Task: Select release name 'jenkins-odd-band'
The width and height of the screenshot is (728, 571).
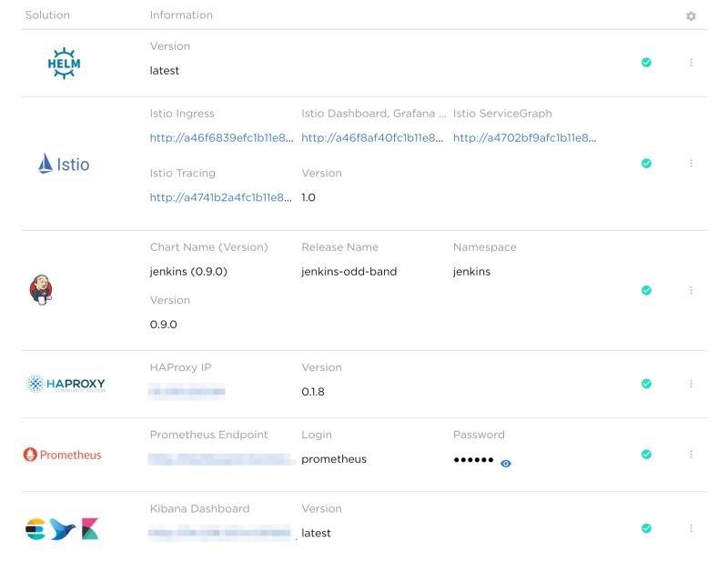Action: coord(349,271)
